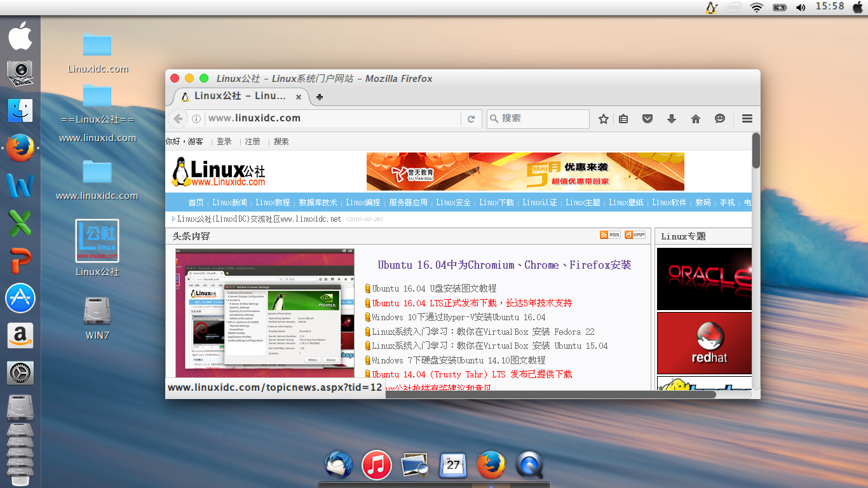Open the Linux壁纸 navigation item
Screen dimensions: 868x488
pyautogui.click(x=626, y=203)
